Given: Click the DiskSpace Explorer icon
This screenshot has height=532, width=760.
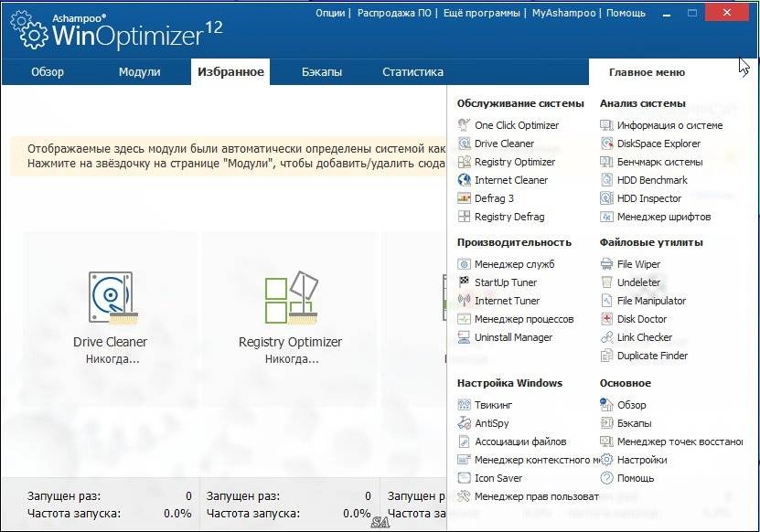Looking at the screenshot, I should (606, 144).
